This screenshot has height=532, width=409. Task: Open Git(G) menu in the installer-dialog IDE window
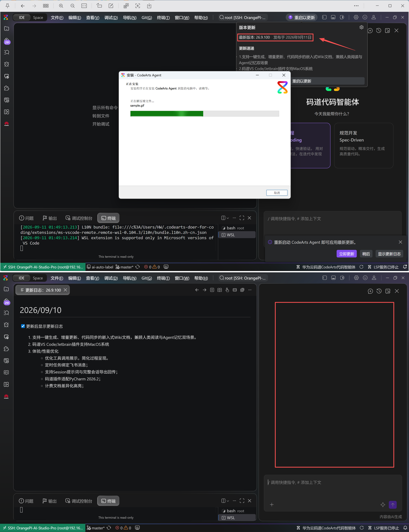[x=147, y=18]
